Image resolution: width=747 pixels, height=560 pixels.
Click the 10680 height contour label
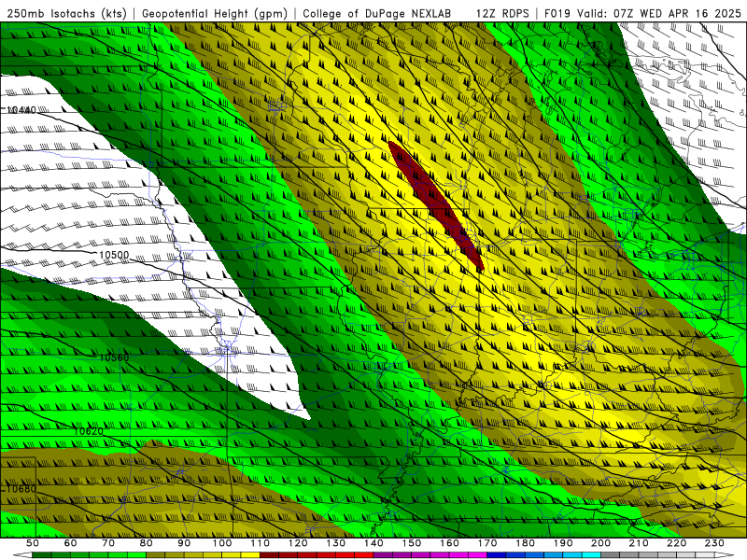point(21,489)
